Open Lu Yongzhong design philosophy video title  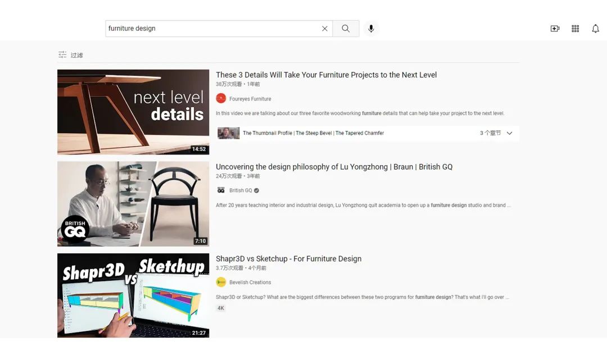[334, 167]
